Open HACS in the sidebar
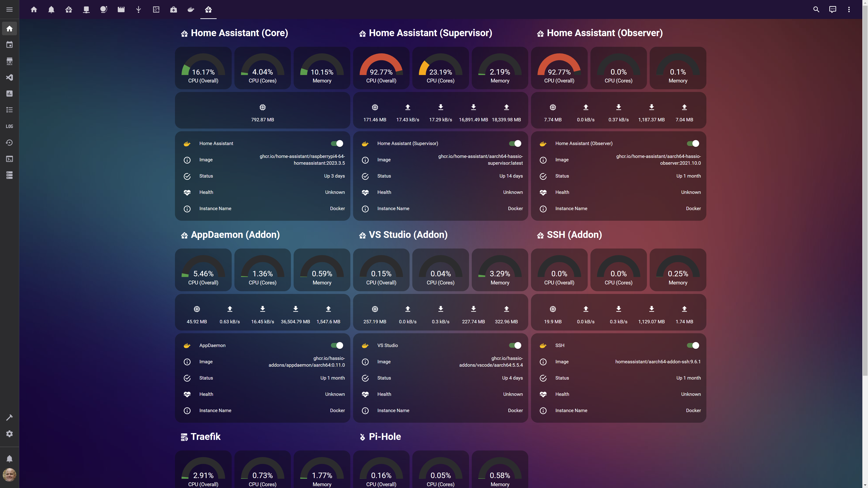The height and width of the screenshot is (488, 868). (x=9, y=61)
